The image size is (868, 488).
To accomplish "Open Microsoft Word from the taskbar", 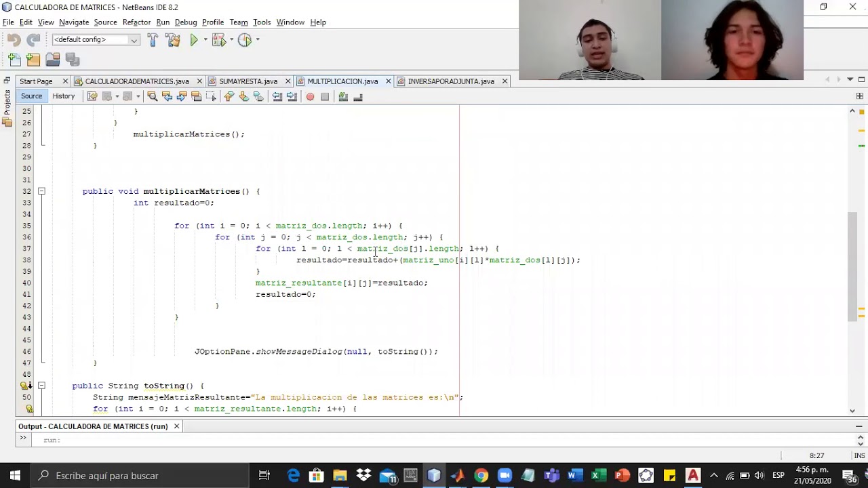I will click(x=576, y=476).
